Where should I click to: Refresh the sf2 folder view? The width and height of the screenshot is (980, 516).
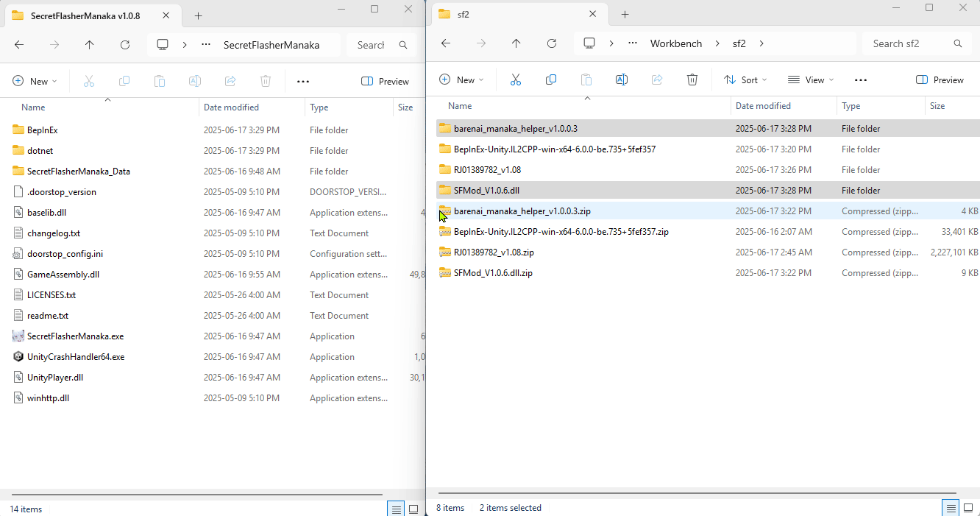[552, 43]
